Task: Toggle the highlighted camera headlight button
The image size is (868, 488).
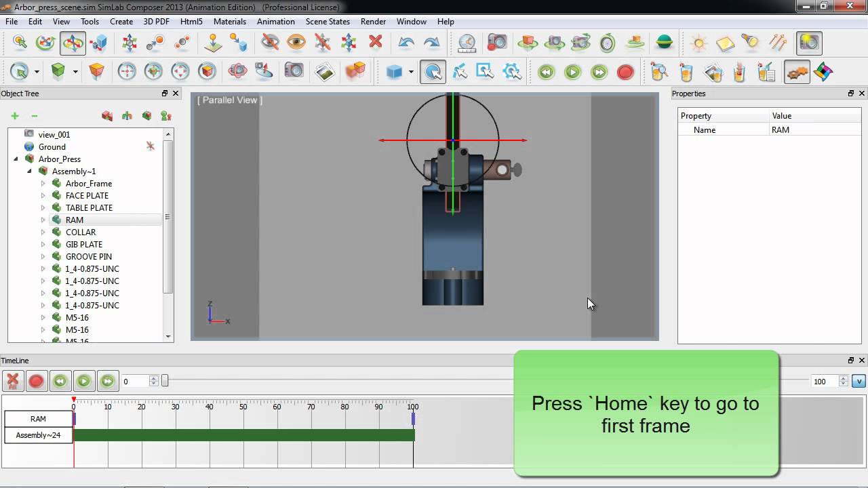Action: 809,43
